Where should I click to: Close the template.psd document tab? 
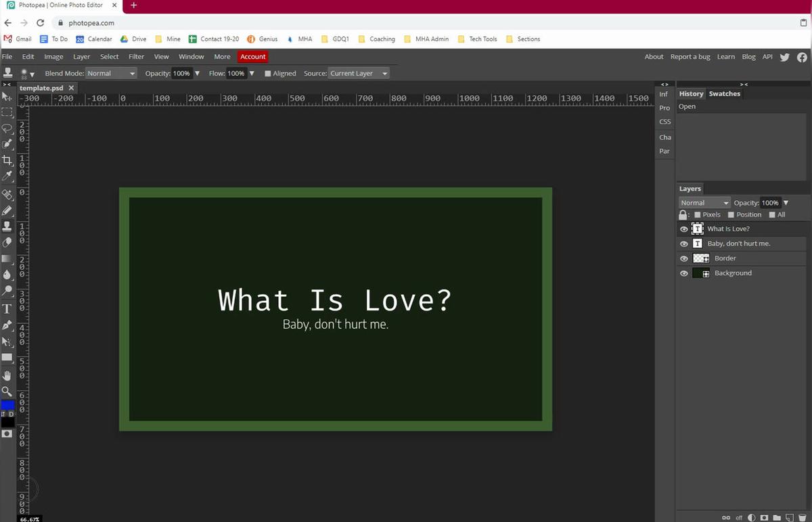71,88
